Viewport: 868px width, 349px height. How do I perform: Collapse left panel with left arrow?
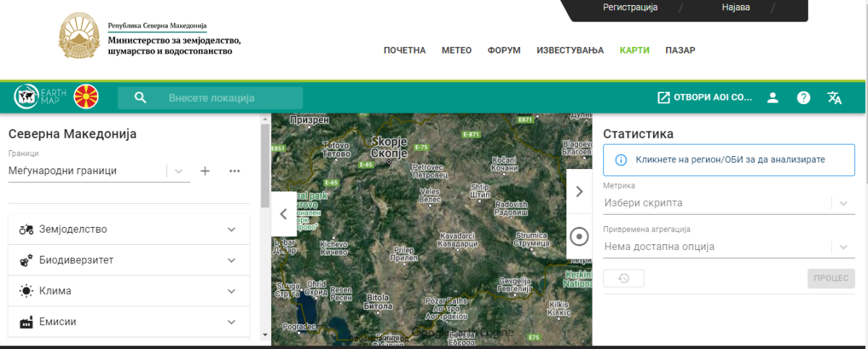coord(284,214)
